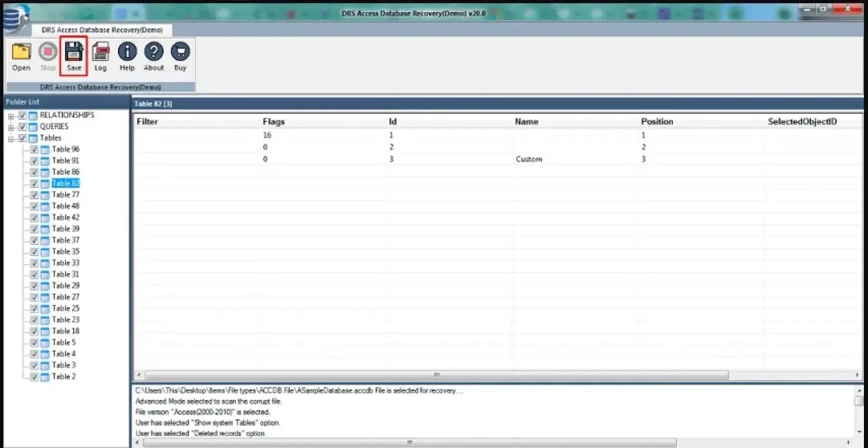Viewport: 868px width, 448px height.
Task: Click the Open icon to load a database
Action: [21, 56]
